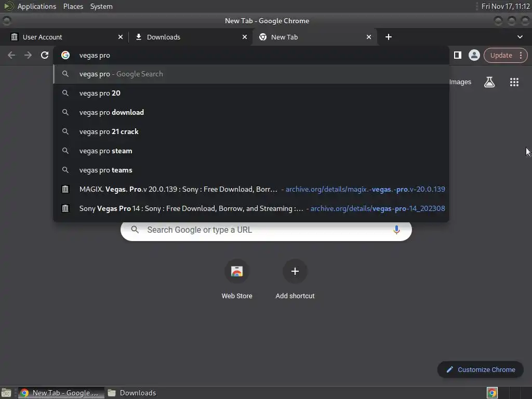The height and width of the screenshot is (399, 532).
Task: Open MAGIX Vegas Pro v20.0.139 archive.org suggestion
Action: [251, 189]
